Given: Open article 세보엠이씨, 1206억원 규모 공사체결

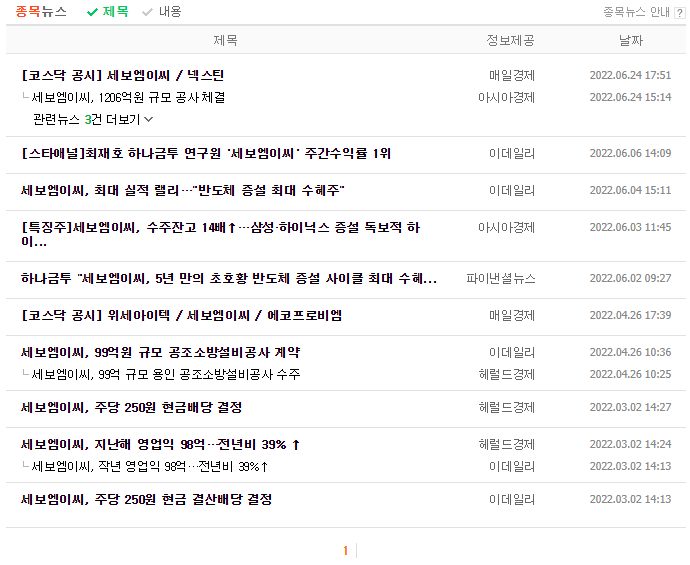Looking at the screenshot, I should coord(128,97).
